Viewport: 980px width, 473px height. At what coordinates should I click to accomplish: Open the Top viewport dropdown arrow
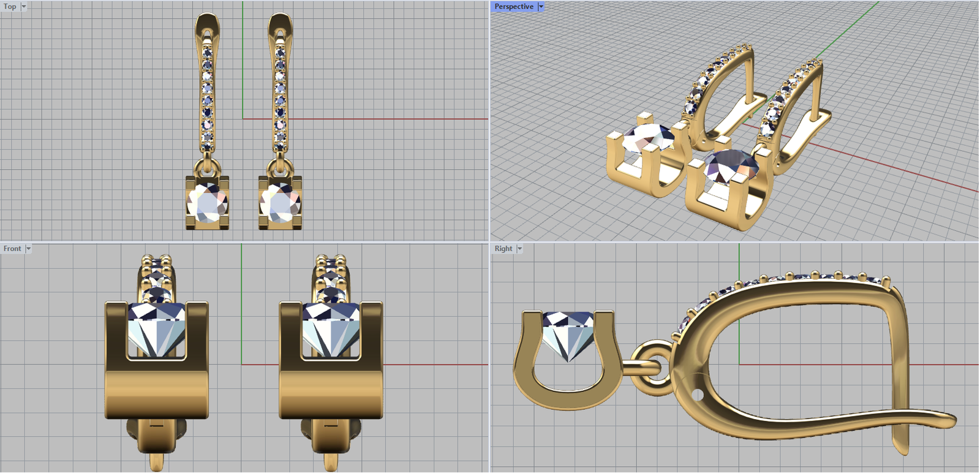(24, 7)
